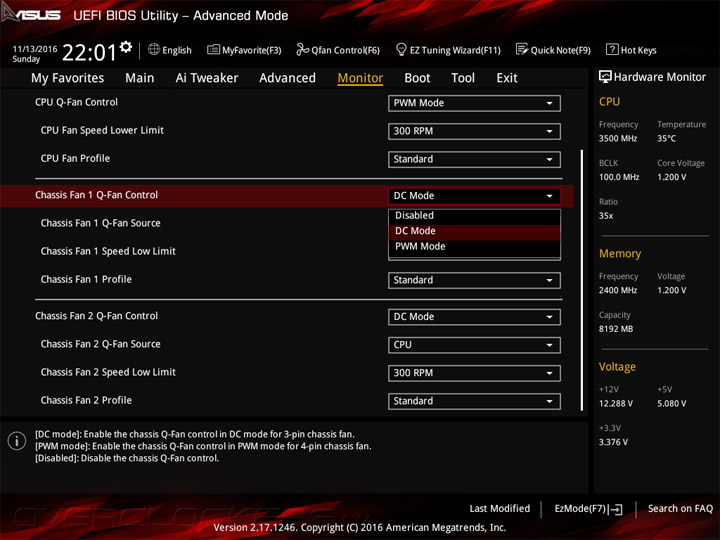Collapse Chassis Fan 1 Q-Fan Control dropdown

[x=474, y=196]
